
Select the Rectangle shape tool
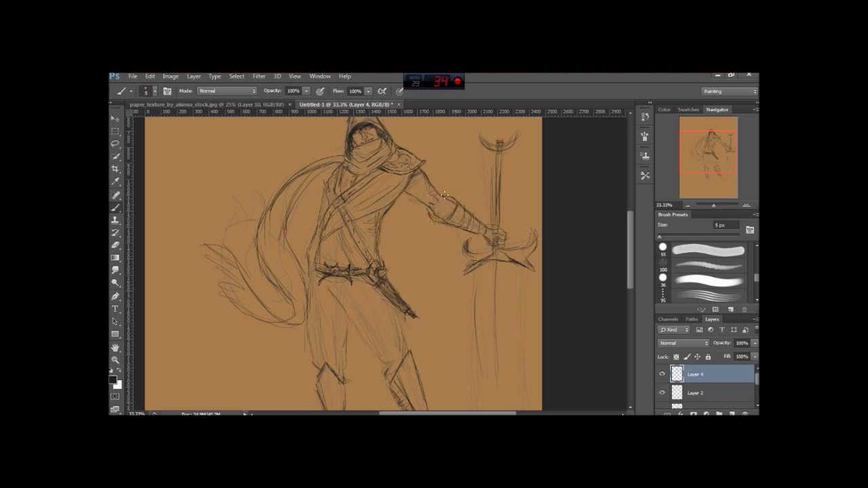click(115, 334)
